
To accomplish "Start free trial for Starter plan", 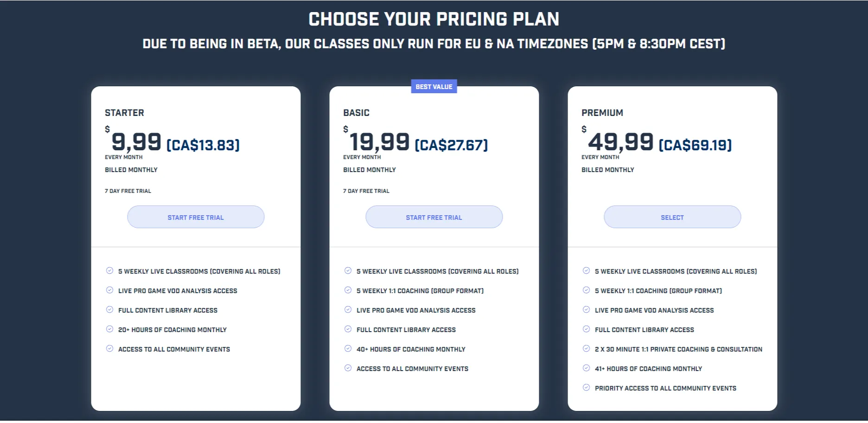I will click(196, 217).
